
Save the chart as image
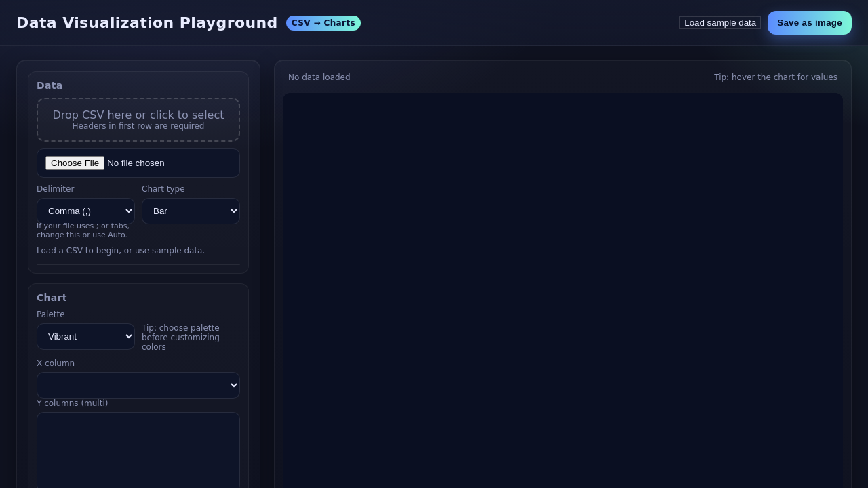point(810,22)
